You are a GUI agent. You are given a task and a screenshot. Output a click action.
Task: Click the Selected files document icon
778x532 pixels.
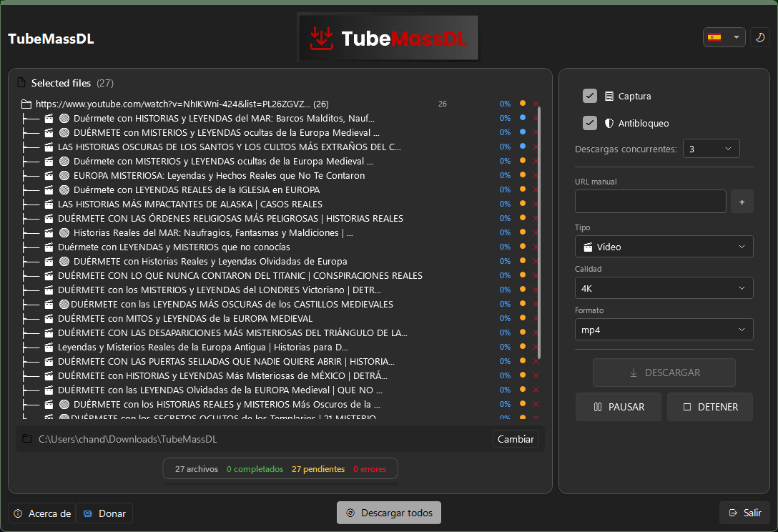coord(21,82)
